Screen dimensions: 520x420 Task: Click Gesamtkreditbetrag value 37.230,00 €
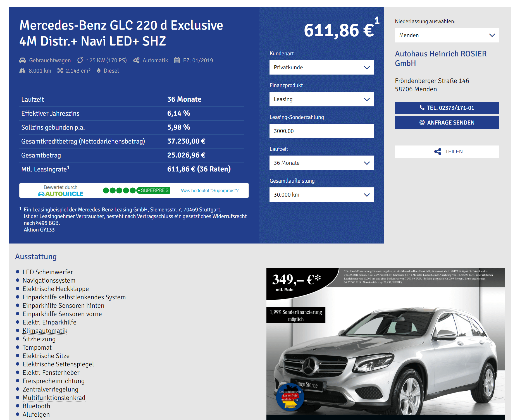(x=186, y=141)
